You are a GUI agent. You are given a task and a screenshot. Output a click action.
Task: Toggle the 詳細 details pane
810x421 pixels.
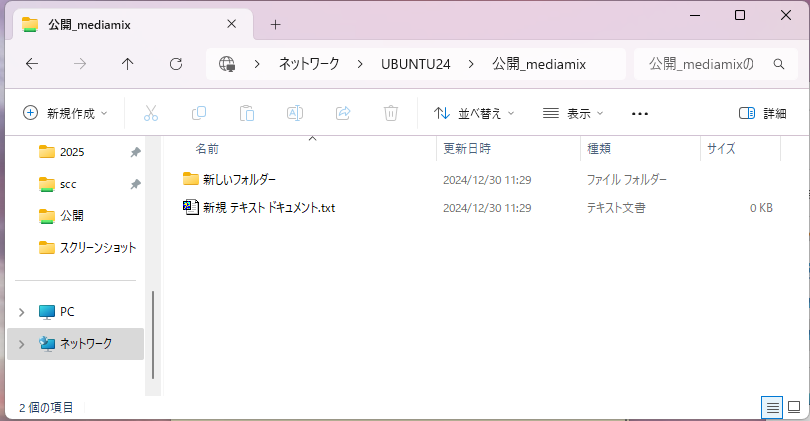(x=762, y=113)
